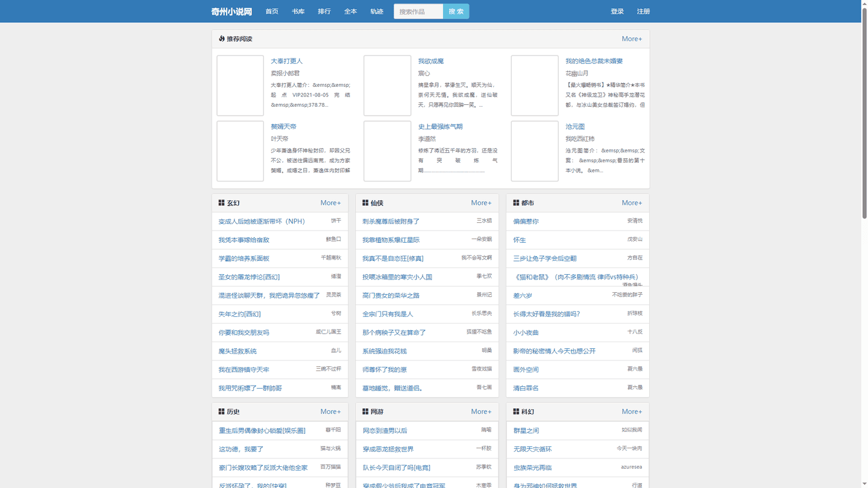868x488 pixels.
Task: Click the 注册 register link
Action: [643, 11]
